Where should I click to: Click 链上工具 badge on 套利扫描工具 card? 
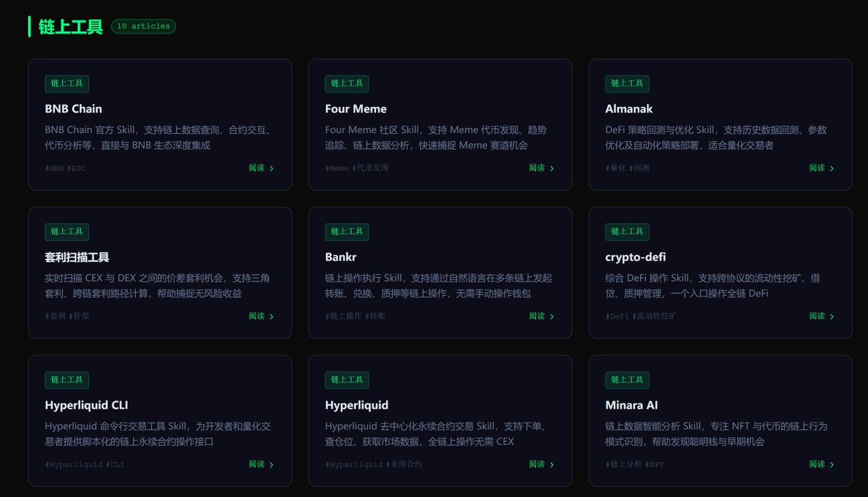tap(67, 231)
